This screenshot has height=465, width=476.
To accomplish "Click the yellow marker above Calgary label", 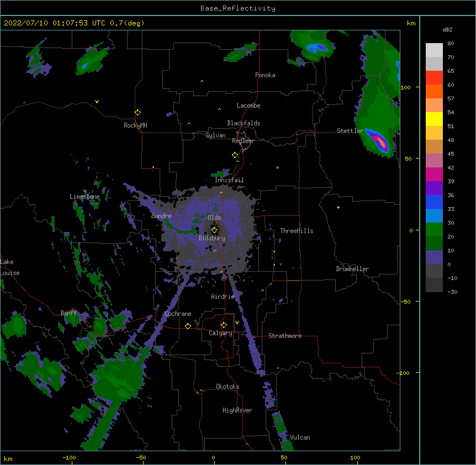I will coord(224,325).
